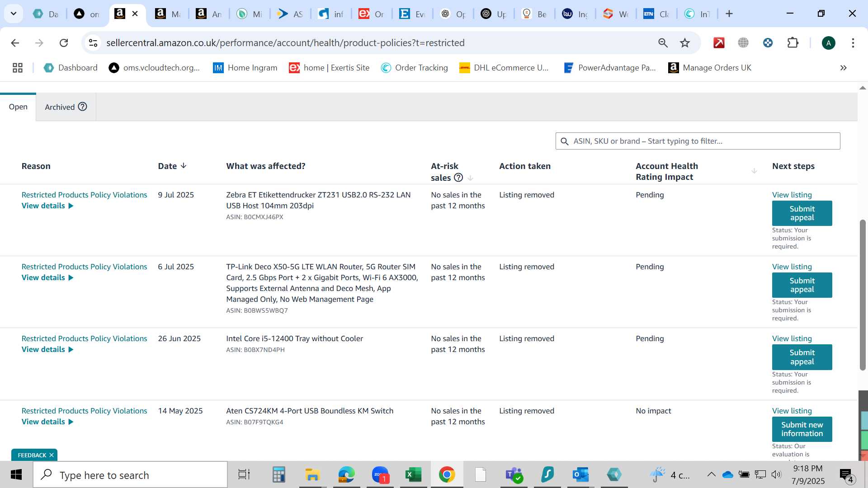Close the FEEDBACK badge with its X
Screen dimensions: 868x488
click(x=52, y=455)
